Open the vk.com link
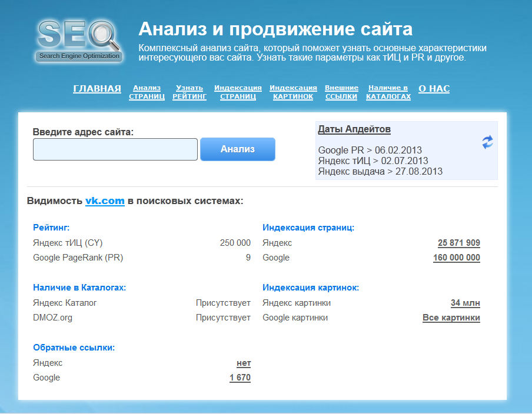The image size is (532, 414). (x=105, y=201)
